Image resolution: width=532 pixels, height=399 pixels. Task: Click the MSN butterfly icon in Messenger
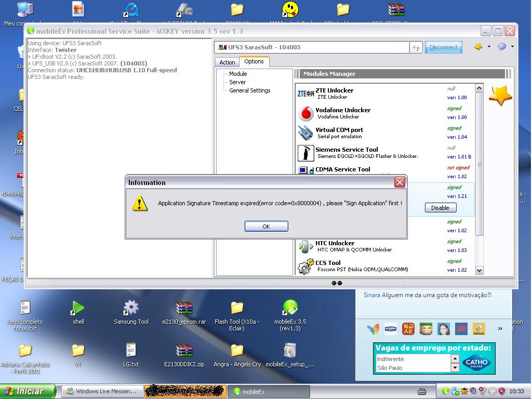pos(373,329)
